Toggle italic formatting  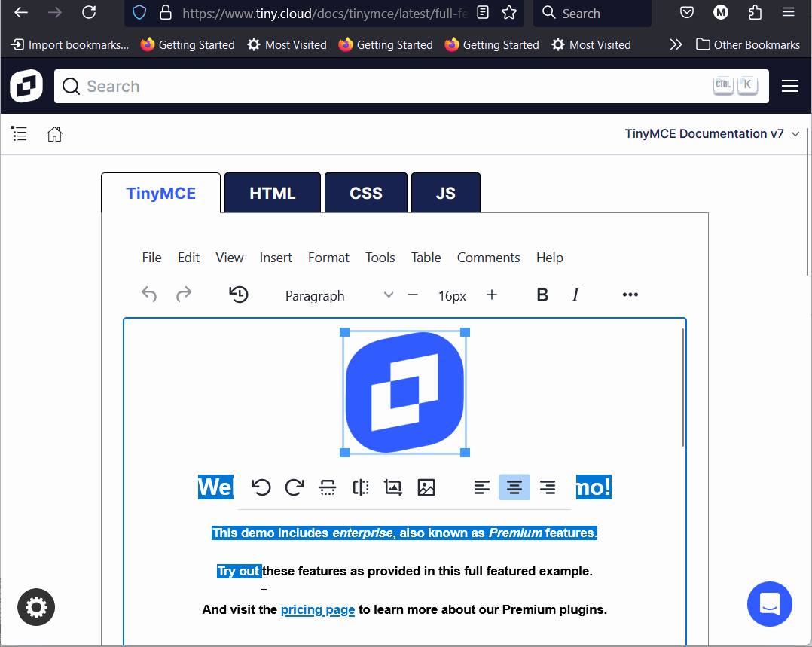click(575, 295)
